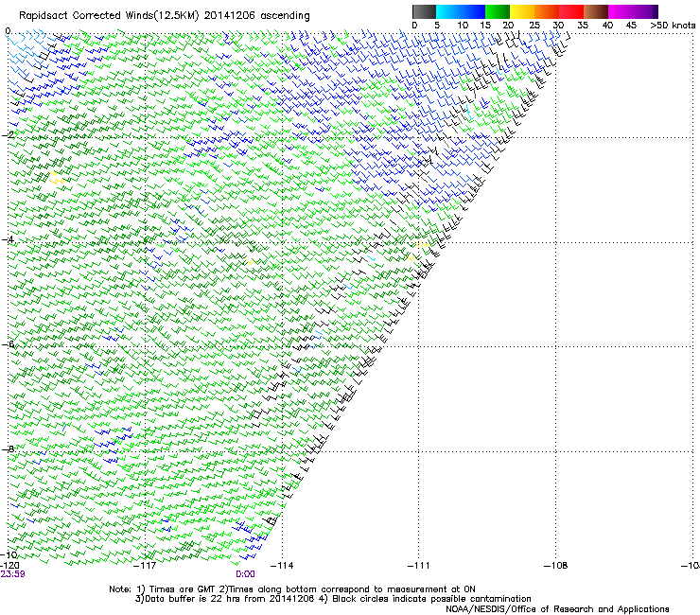Click the '-111' longitude axis label

419,566
